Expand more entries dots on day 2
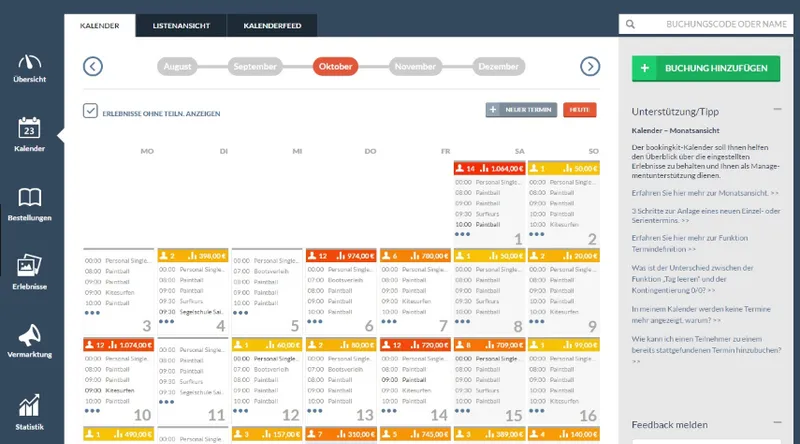800x444 pixels. (x=537, y=234)
